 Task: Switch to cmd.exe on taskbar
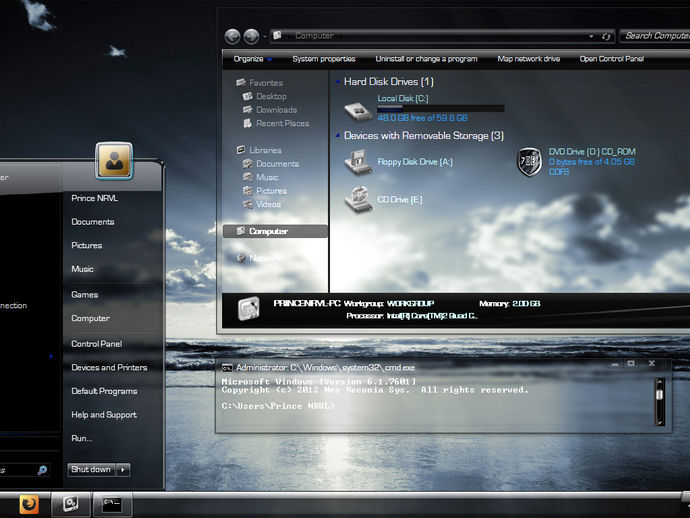[x=112, y=503]
